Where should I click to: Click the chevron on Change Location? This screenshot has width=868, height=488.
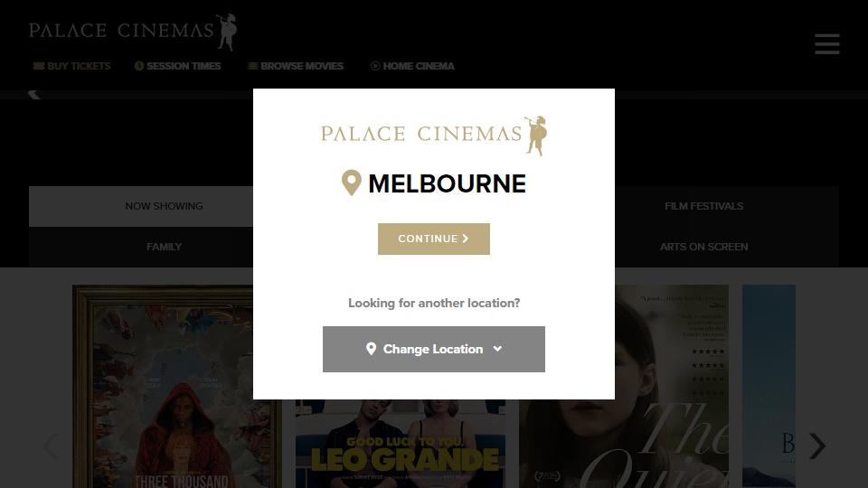click(x=497, y=349)
